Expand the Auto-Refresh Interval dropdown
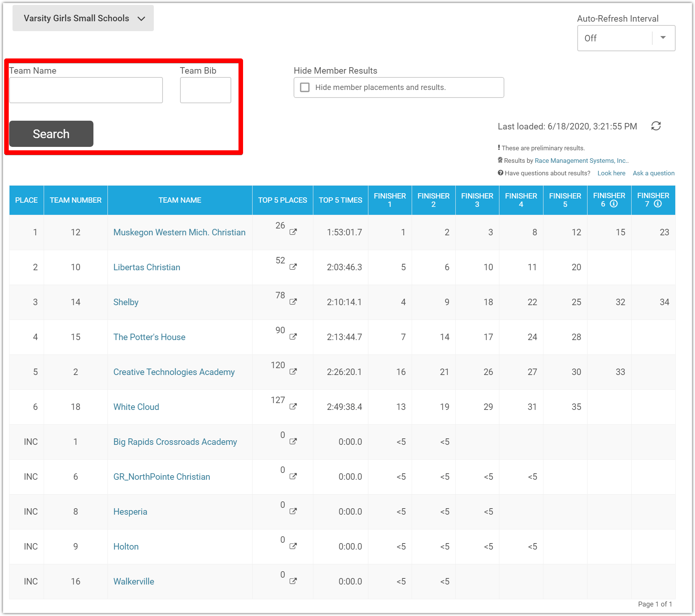Screen dimensions: 695x616 [x=626, y=38]
